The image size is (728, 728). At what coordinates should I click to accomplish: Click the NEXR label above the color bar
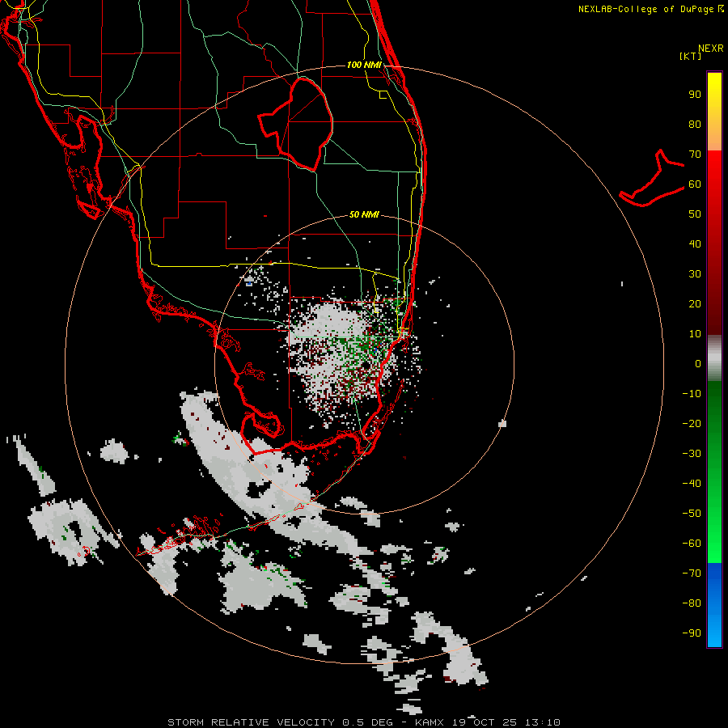(x=711, y=49)
